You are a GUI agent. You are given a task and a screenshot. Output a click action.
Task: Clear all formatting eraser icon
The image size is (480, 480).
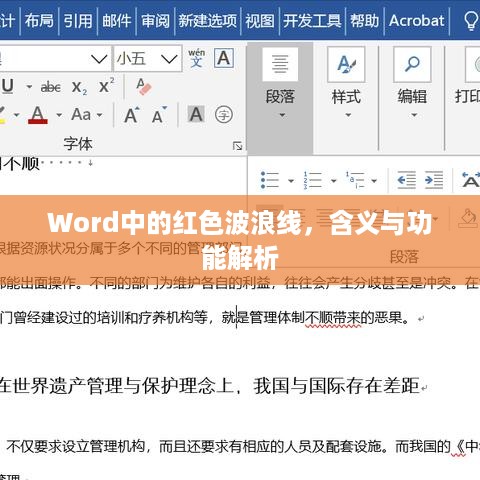144,87
